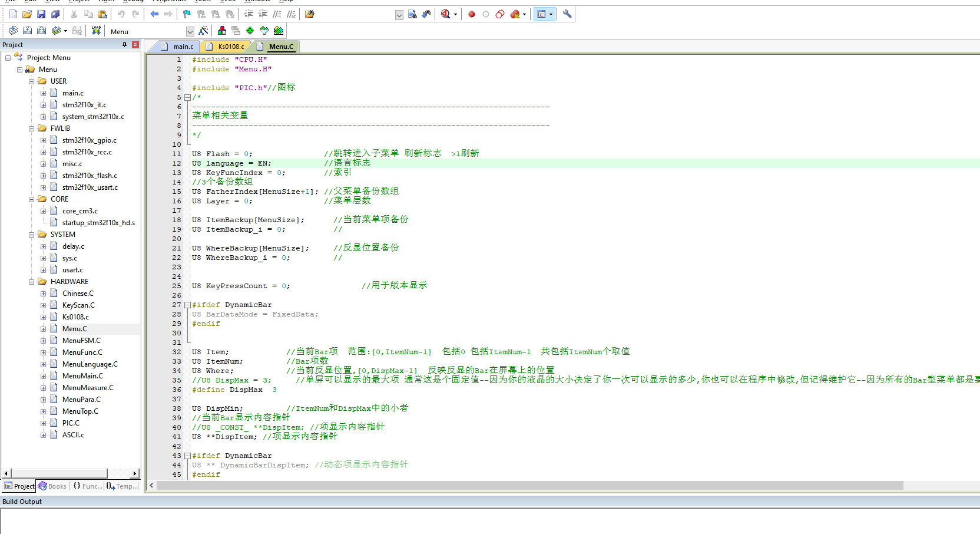Launch the Pack Installer
This screenshot has width=980, height=534.
(279, 31)
